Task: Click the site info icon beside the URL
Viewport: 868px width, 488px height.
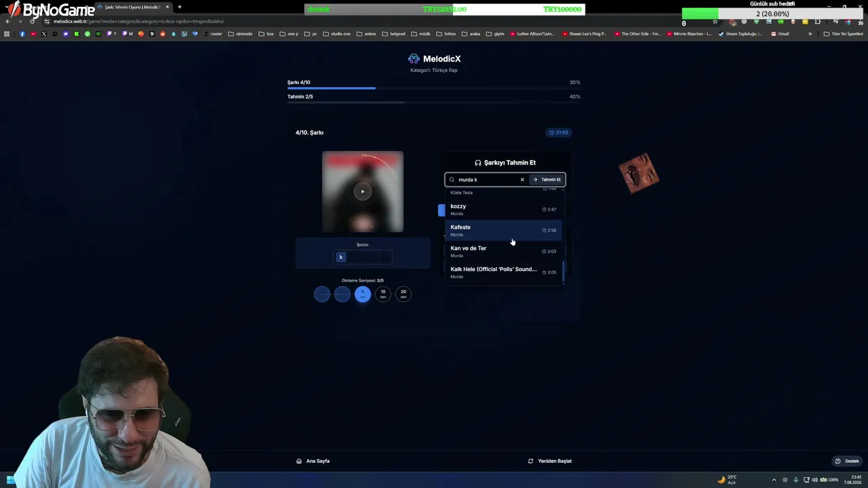Action: click(x=46, y=21)
